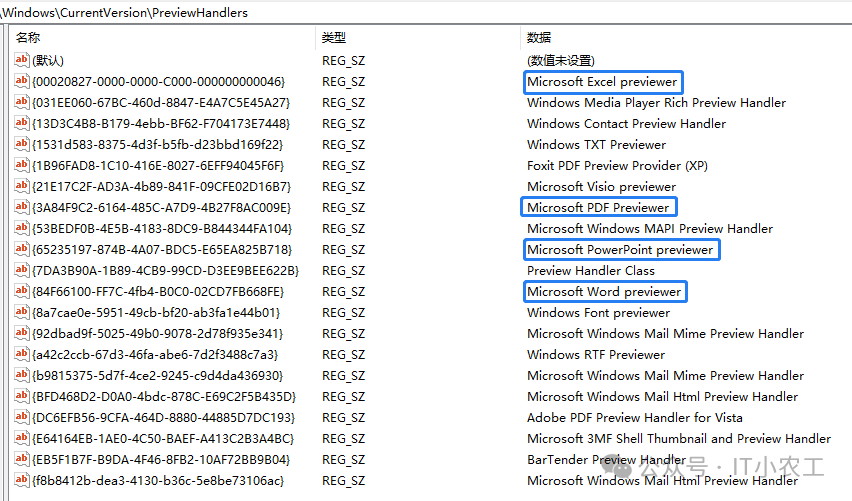The image size is (852, 501).
Task: Click the ab icon for {65235197-874B-4A07-BDC5-E65EA825B718}
Action: [22, 249]
